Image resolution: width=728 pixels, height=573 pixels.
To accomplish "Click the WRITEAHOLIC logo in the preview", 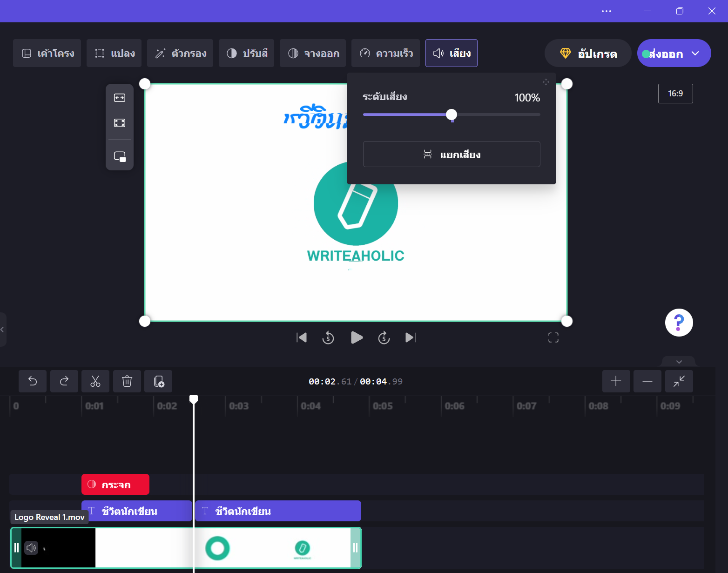I will point(356,213).
